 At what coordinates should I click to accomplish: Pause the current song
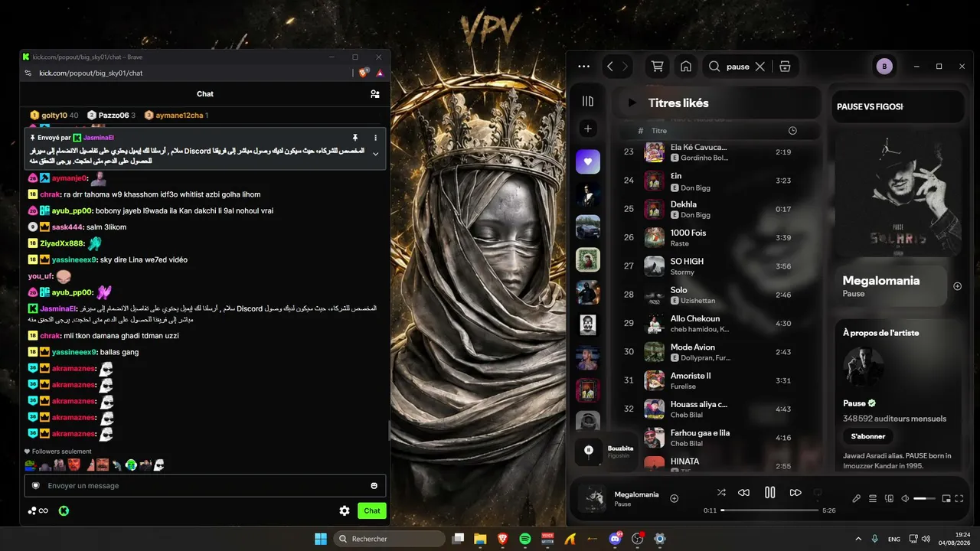coord(770,493)
